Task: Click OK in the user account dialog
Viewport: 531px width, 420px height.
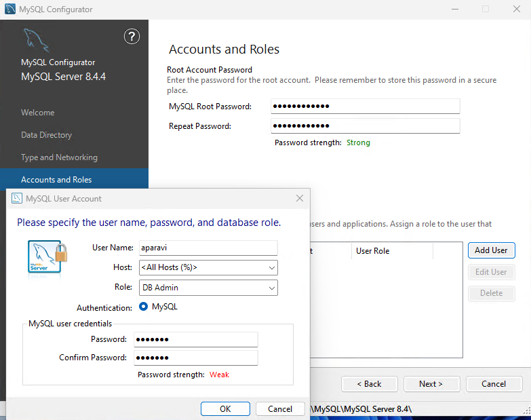Action: (225, 409)
